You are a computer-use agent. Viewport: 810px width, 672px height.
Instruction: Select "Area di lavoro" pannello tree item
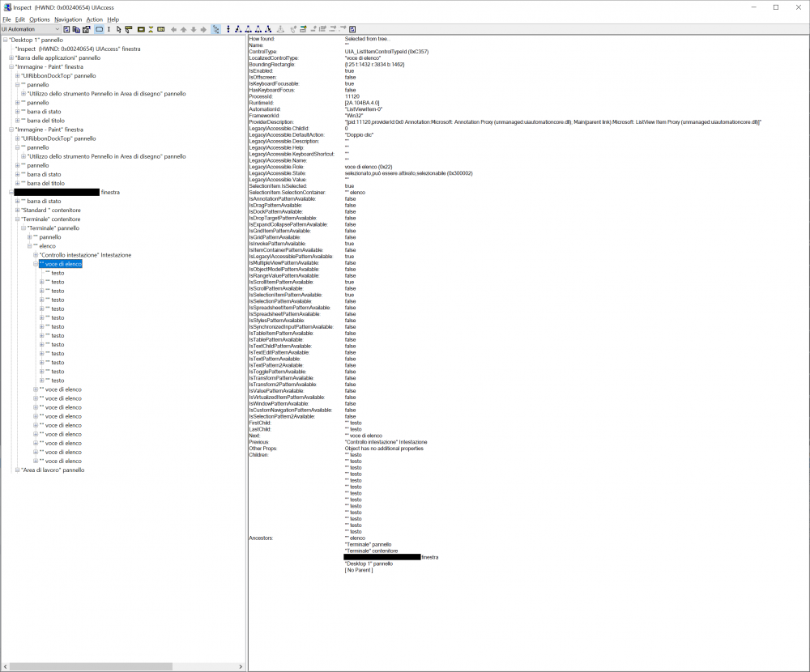pos(53,470)
